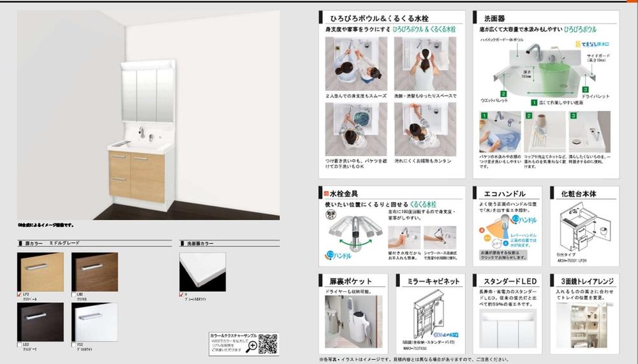Check the LD2 dark door color checkbox
The width and height of the screenshot is (638, 364).
point(20,344)
